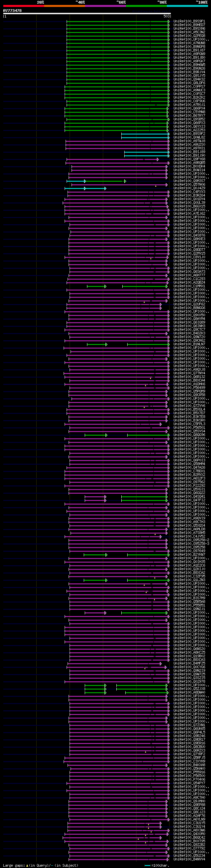
Task: Open hit UniRef100_C5YMN8
Action: click(189, 112)
